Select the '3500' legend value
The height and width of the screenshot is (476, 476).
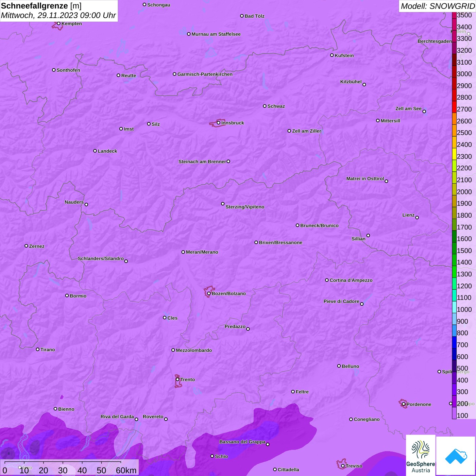[x=464, y=15]
